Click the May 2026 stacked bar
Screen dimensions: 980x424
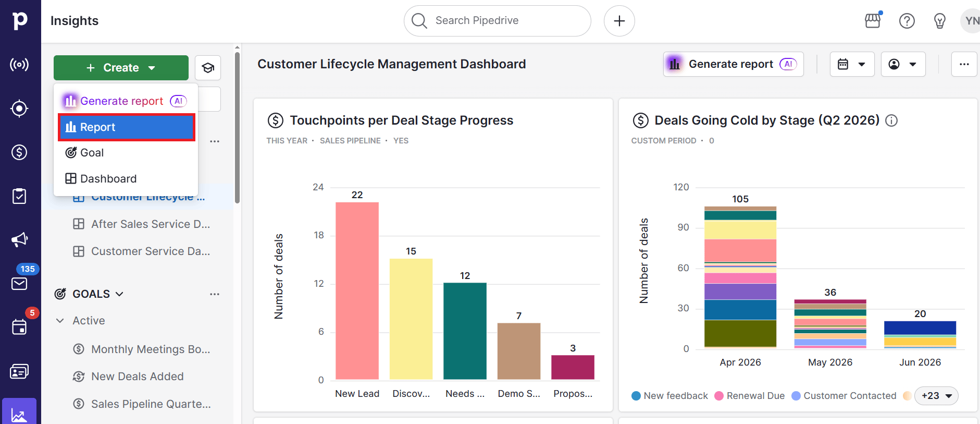(830, 324)
